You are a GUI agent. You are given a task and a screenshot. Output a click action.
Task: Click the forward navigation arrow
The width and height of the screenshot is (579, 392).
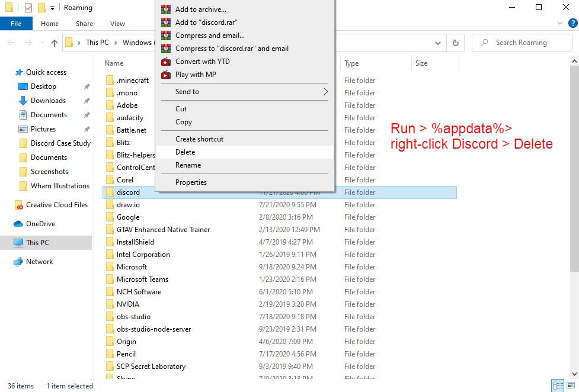coord(28,43)
